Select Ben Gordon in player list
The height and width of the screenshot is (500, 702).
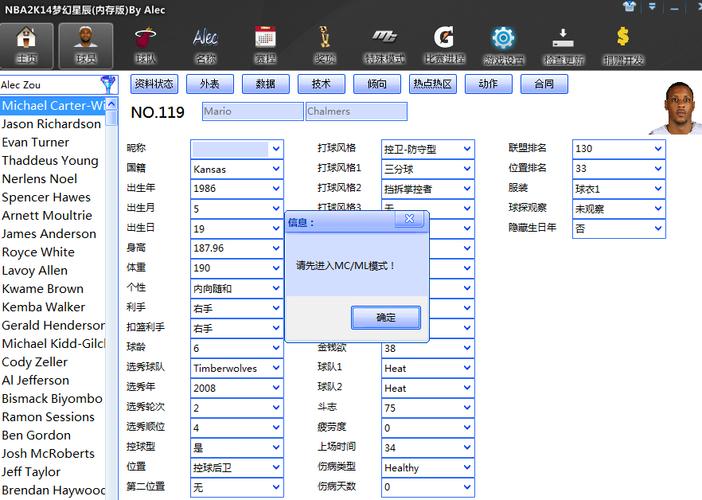[x=53, y=436]
